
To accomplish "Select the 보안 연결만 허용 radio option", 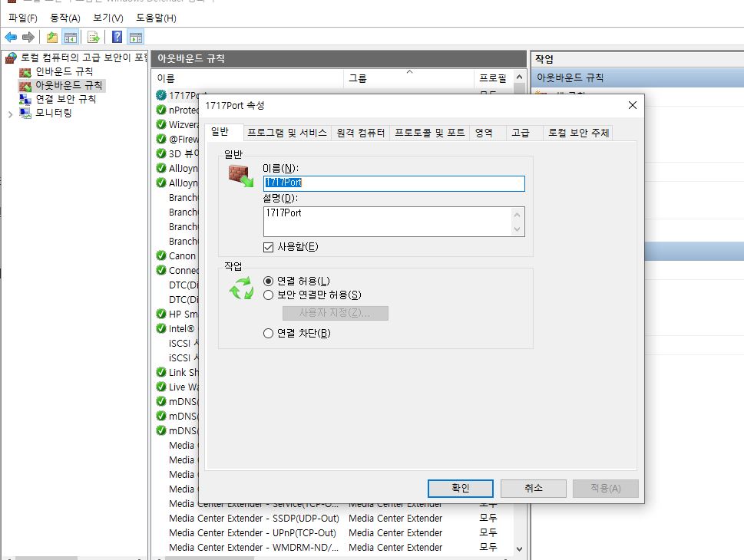I will click(269, 295).
